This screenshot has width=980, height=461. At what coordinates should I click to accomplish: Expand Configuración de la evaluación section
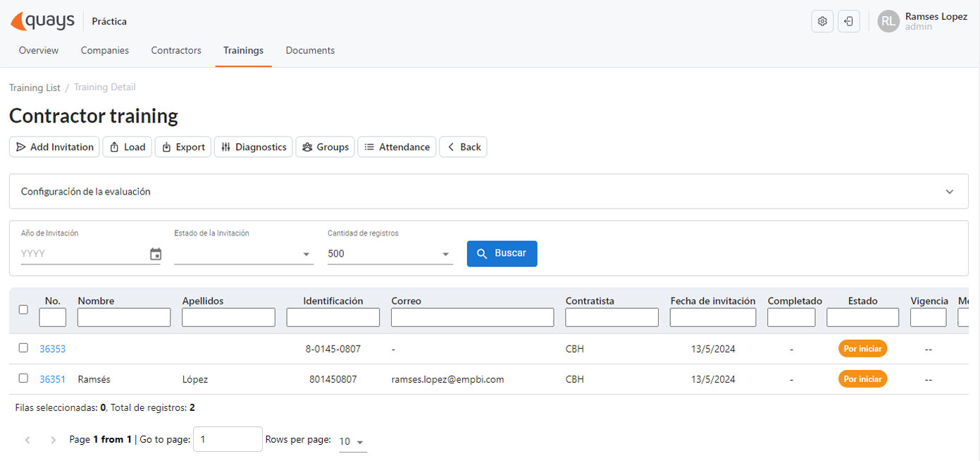coord(950,191)
